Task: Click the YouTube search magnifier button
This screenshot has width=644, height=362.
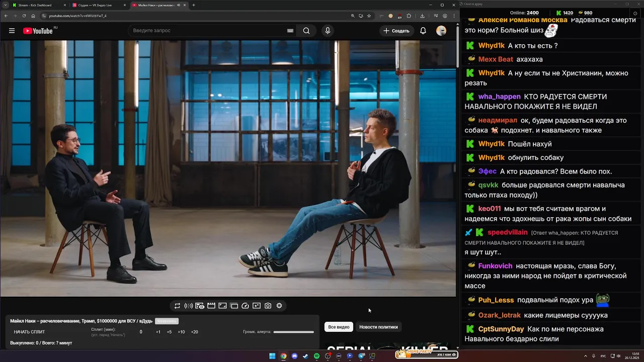Action: pyautogui.click(x=306, y=31)
